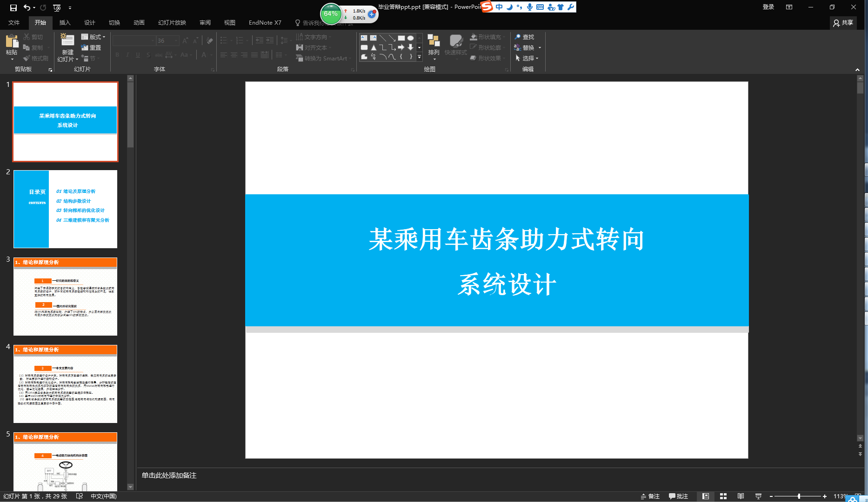Select the rectangle shape
Viewport: 868px width, 502px height.
[x=401, y=38]
